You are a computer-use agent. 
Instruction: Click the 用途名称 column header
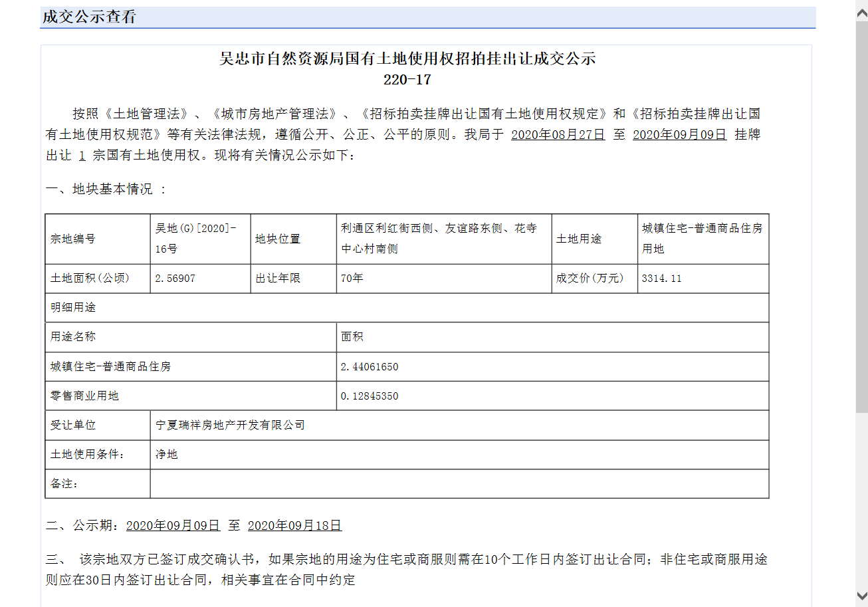point(191,337)
